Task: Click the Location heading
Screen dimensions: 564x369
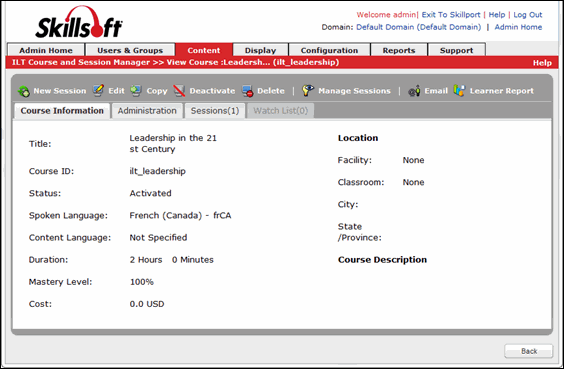Action: [358, 138]
